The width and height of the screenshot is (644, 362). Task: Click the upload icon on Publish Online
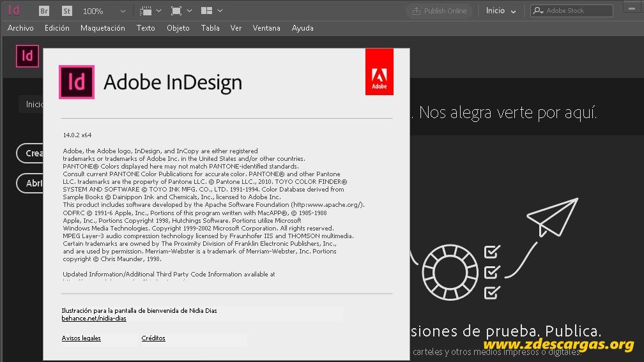point(417,11)
